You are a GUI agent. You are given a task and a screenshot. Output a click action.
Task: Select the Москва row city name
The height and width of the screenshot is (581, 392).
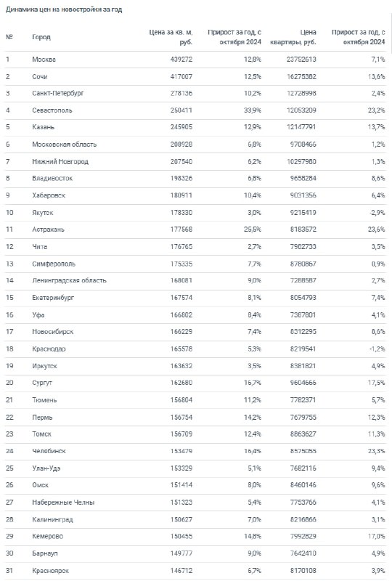click(44, 60)
